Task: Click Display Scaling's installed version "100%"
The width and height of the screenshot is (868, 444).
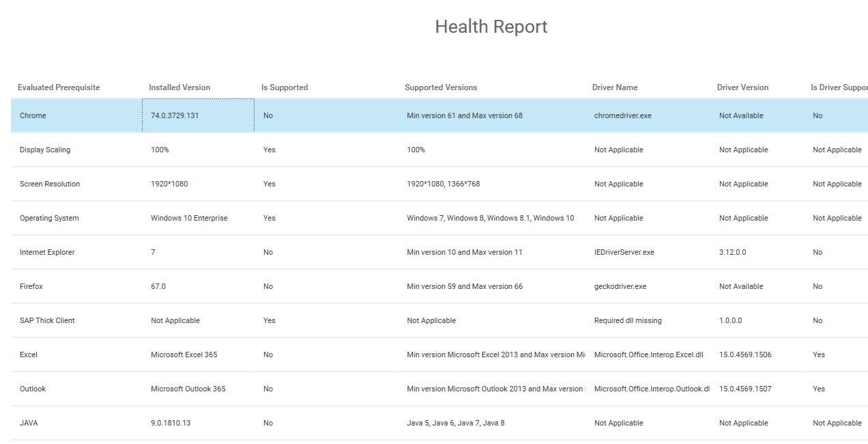Action: (160, 150)
